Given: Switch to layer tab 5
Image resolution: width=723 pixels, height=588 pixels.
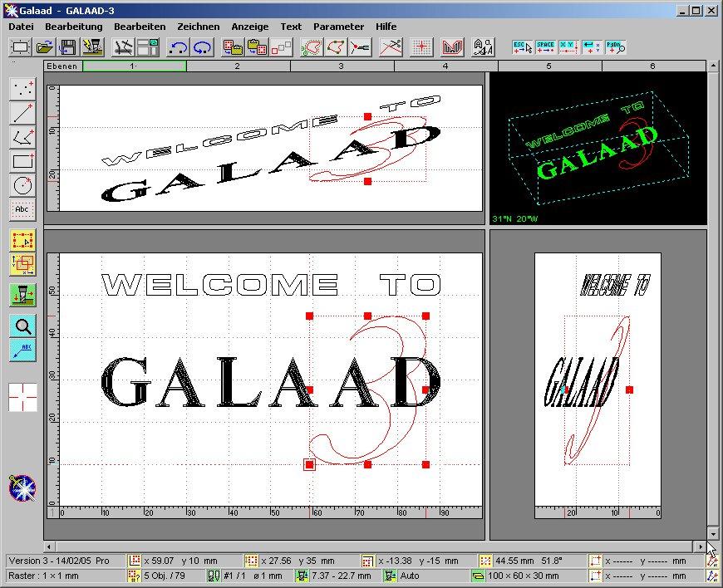Looking at the screenshot, I should tap(548, 66).
